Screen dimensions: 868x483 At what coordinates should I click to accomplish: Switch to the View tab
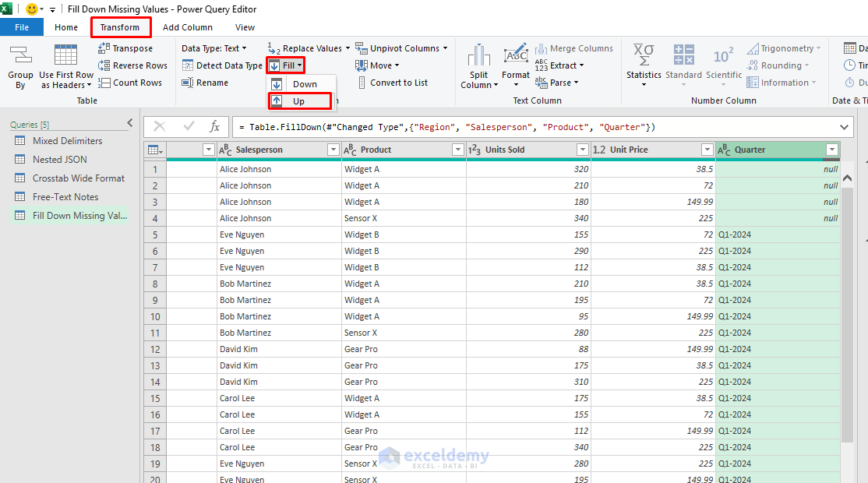pos(245,27)
